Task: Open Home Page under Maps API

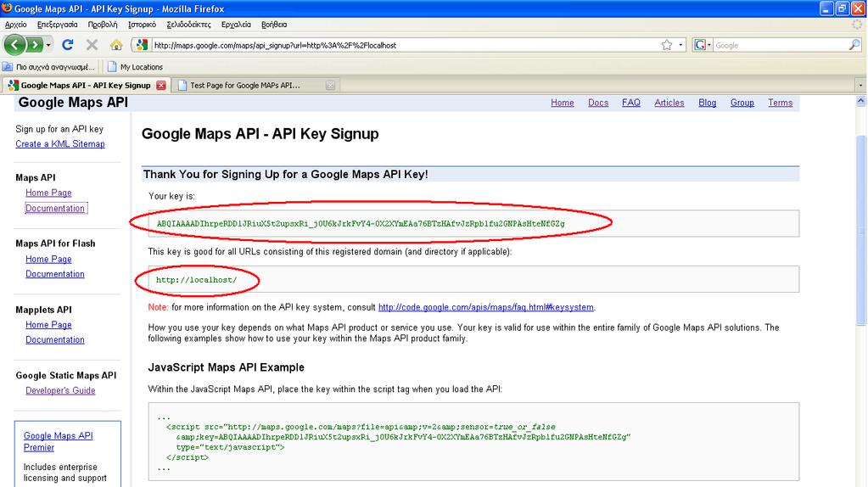Action: 48,193
